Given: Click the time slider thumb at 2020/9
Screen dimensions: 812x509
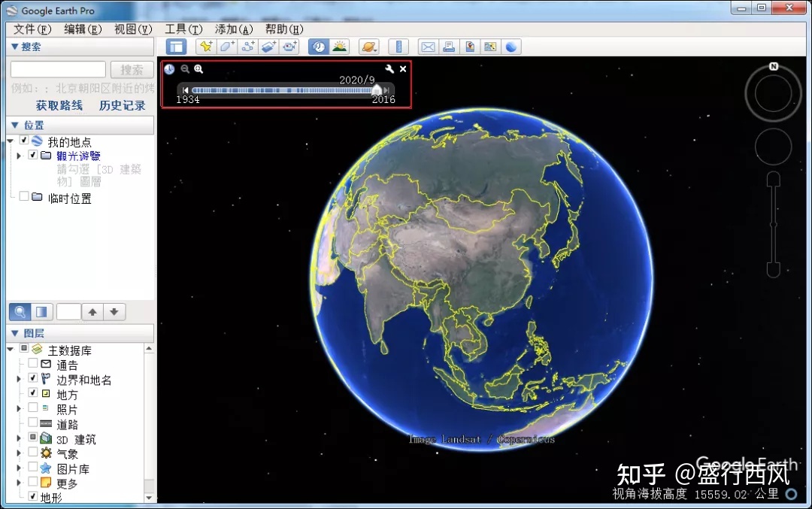Looking at the screenshot, I should (377, 89).
